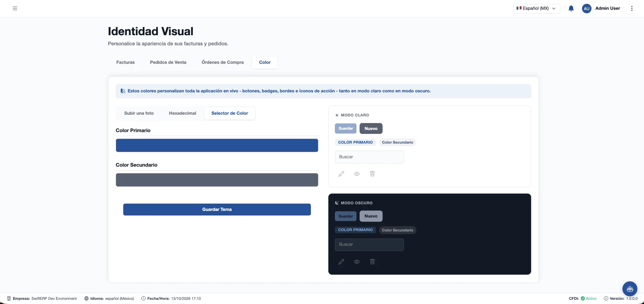Open the Español (MX) language dropdown
This screenshot has height=304, width=644.
tap(536, 8)
